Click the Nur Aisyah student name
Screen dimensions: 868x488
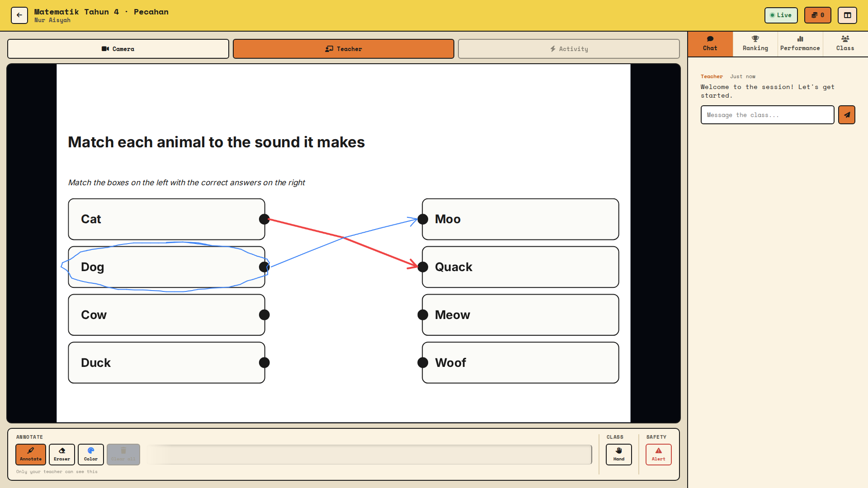click(x=52, y=20)
